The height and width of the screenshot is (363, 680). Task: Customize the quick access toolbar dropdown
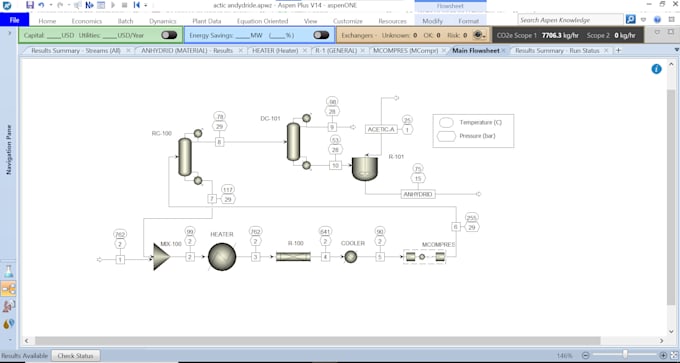pos(146,5)
